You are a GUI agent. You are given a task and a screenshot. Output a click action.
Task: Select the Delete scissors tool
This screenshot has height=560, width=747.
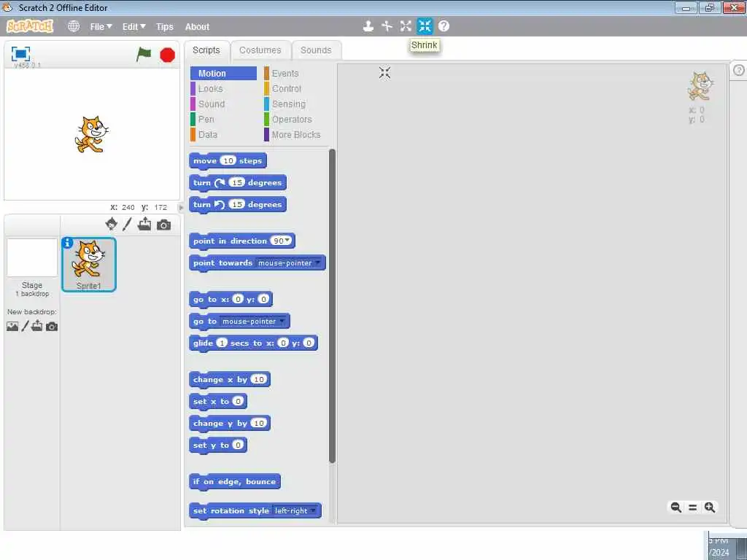pyautogui.click(x=387, y=26)
